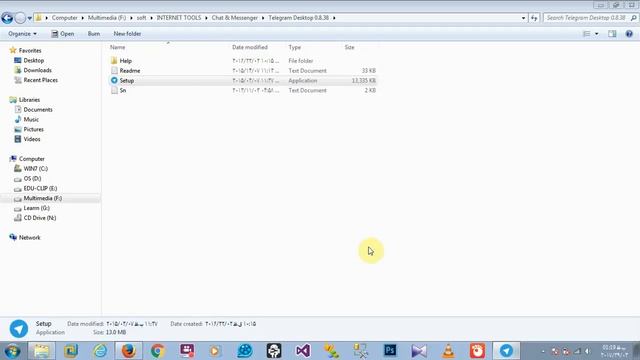Screen dimensions: 640x360
Task: Click the Back navigation arrow
Action: click(x=7, y=18)
